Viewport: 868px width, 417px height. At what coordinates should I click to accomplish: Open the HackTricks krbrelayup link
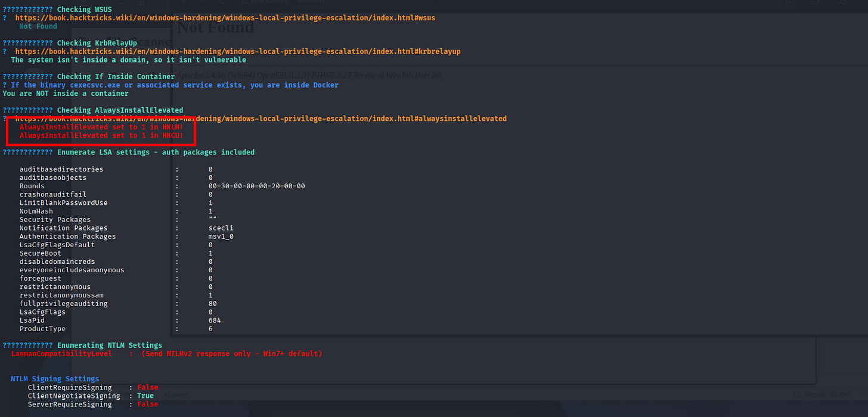[237, 51]
